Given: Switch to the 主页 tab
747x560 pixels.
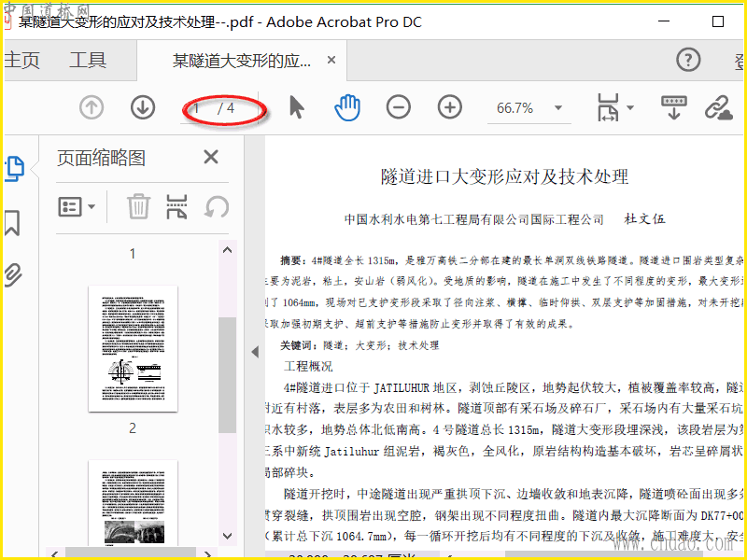Looking at the screenshot, I should tap(21, 60).
